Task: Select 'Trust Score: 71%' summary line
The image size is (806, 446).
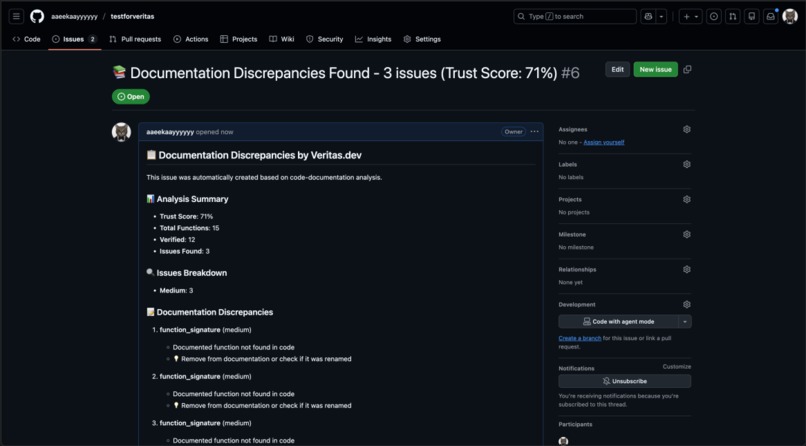Action: tap(186, 216)
